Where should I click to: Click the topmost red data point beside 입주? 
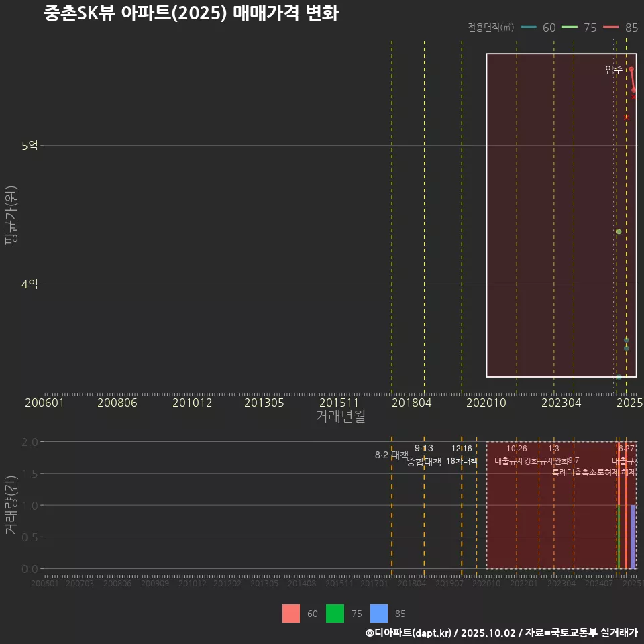(x=631, y=70)
